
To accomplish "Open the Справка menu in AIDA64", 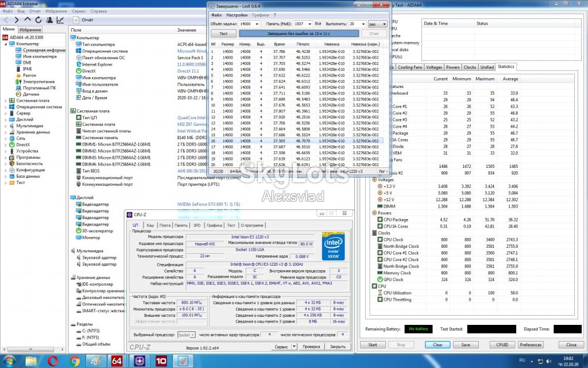I will 99,11.
